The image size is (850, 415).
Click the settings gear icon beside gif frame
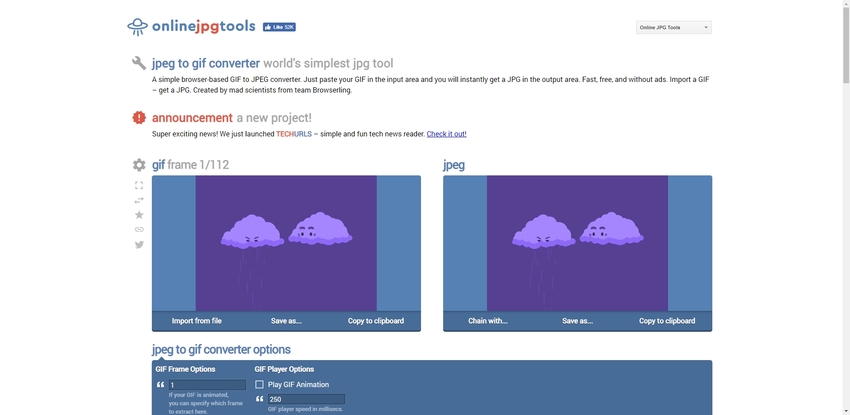(x=139, y=165)
